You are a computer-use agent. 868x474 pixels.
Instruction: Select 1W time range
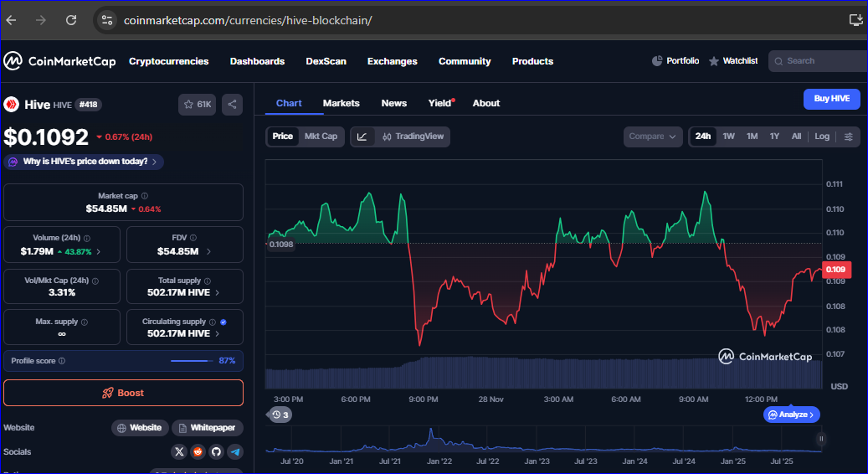(x=728, y=137)
